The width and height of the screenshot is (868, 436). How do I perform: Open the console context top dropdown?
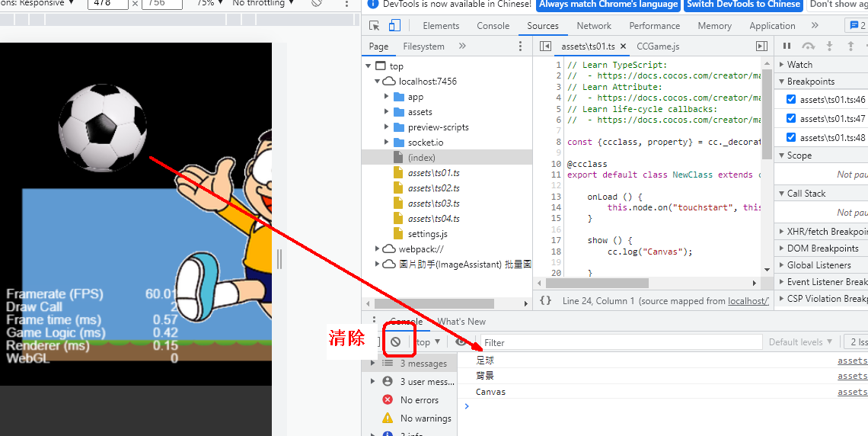coord(428,341)
